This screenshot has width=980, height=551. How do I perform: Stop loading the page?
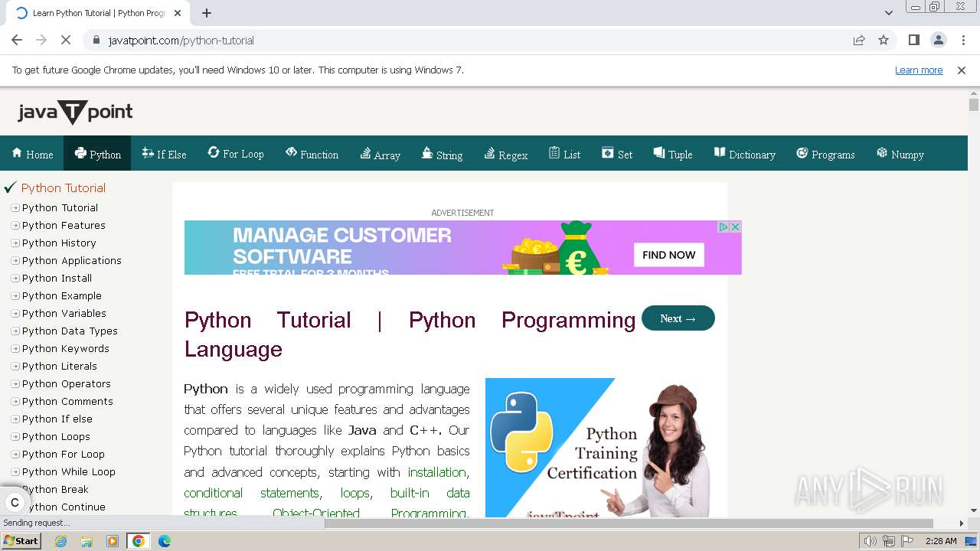[x=65, y=40]
